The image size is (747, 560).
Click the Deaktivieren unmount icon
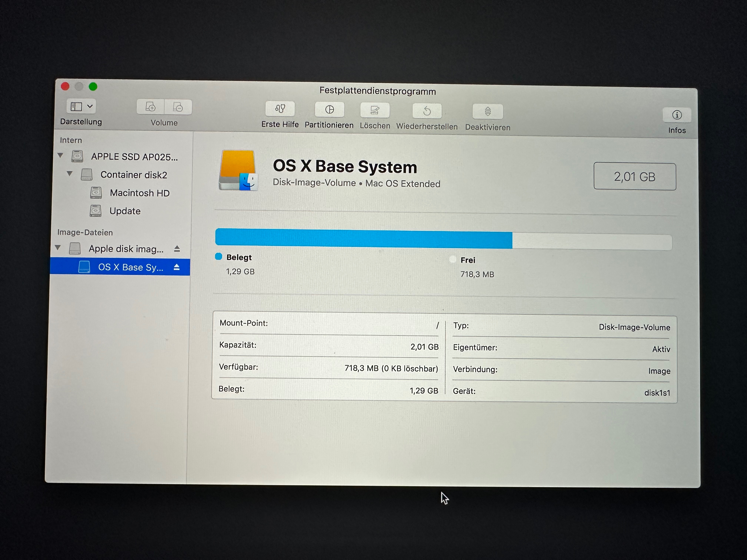point(488,112)
